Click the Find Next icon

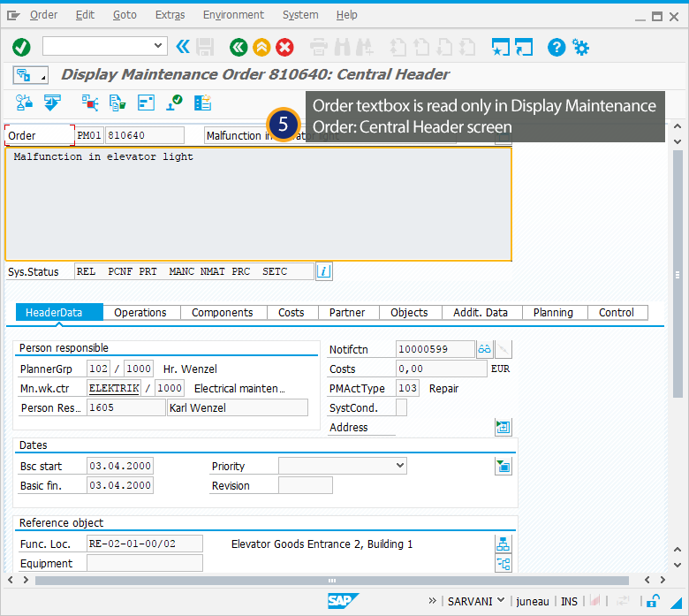[365, 47]
